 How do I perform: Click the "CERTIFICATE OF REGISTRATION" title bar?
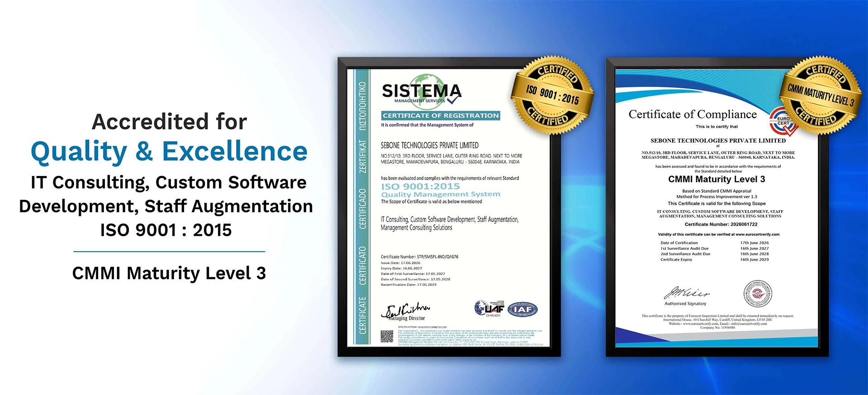click(x=441, y=116)
